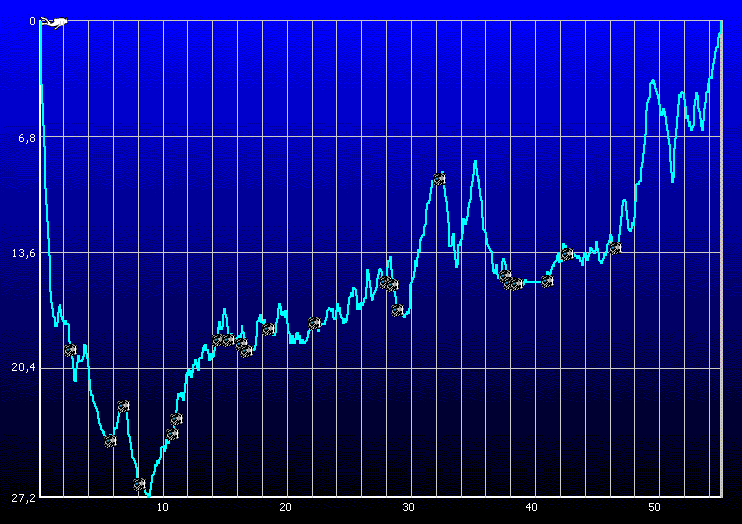Select rightmost camera in cluster near minute 39
The width and height of the screenshot is (742, 524).
[518, 284]
